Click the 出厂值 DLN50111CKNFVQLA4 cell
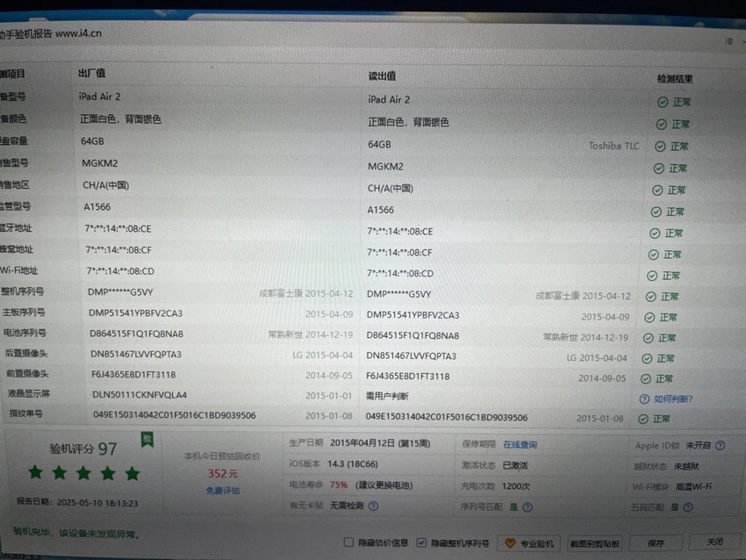Viewport: 746px width, 560px height. click(x=140, y=395)
